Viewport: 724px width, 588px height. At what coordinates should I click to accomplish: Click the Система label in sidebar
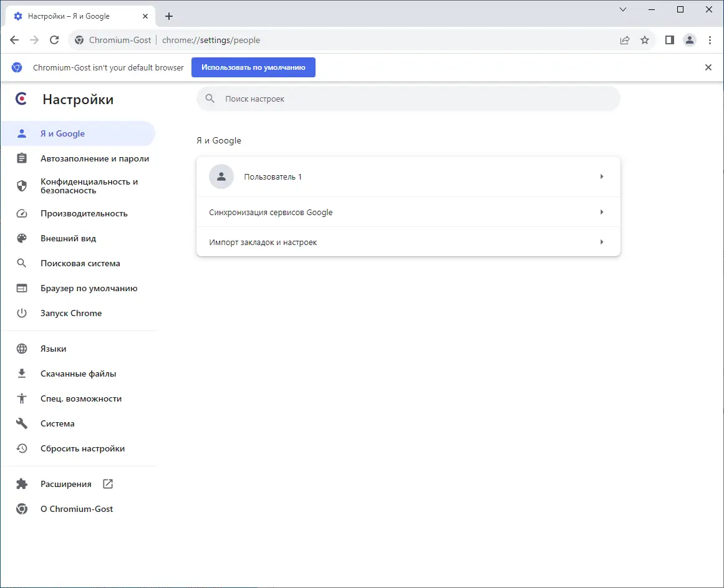coord(57,423)
